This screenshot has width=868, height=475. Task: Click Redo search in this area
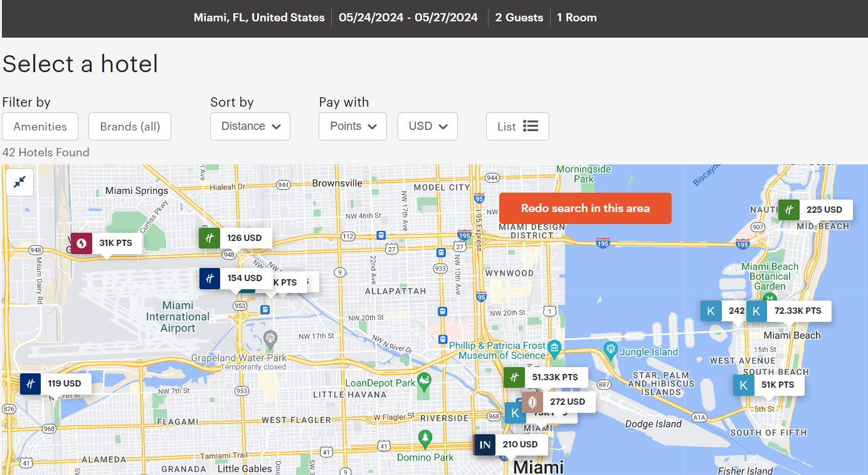pos(585,208)
